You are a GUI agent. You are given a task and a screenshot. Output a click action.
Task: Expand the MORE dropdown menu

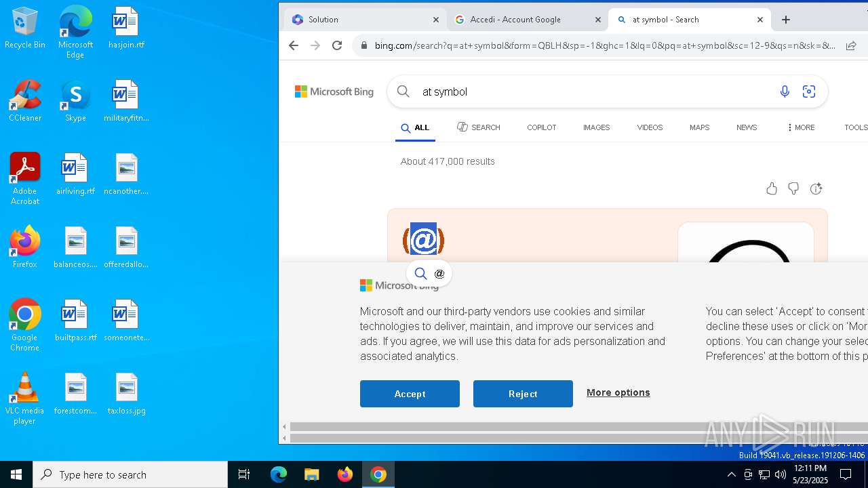point(801,127)
